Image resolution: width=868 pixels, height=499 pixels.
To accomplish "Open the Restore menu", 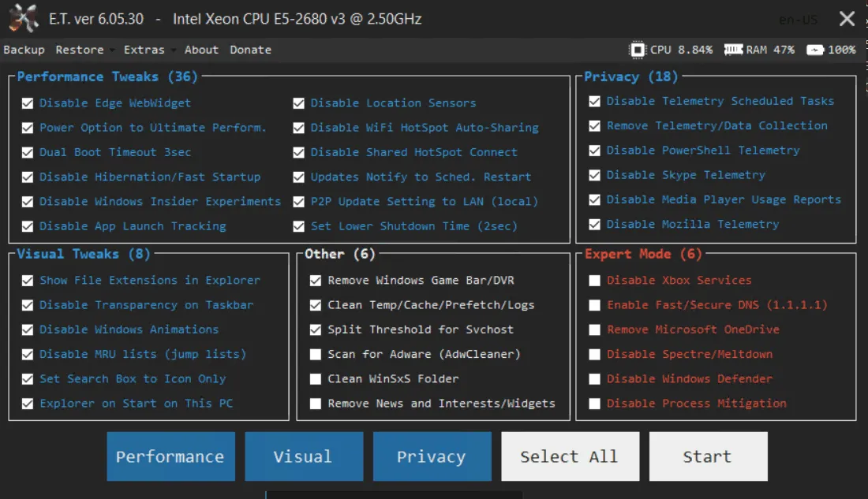I will tap(80, 50).
